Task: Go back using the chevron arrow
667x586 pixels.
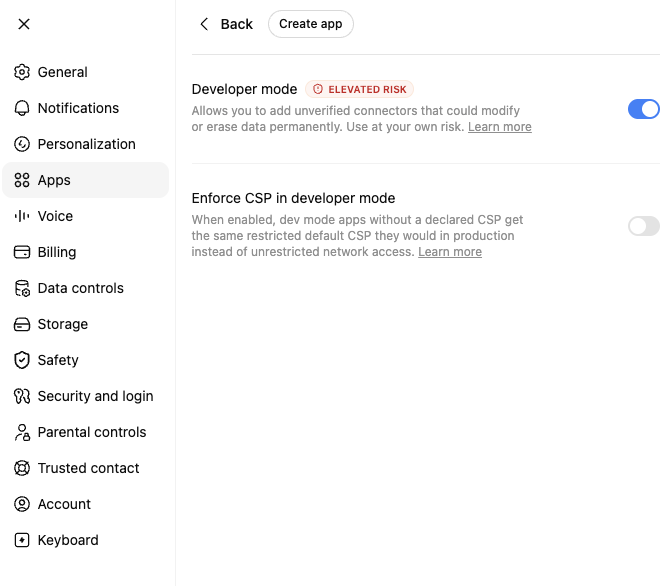Action: click(x=204, y=24)
